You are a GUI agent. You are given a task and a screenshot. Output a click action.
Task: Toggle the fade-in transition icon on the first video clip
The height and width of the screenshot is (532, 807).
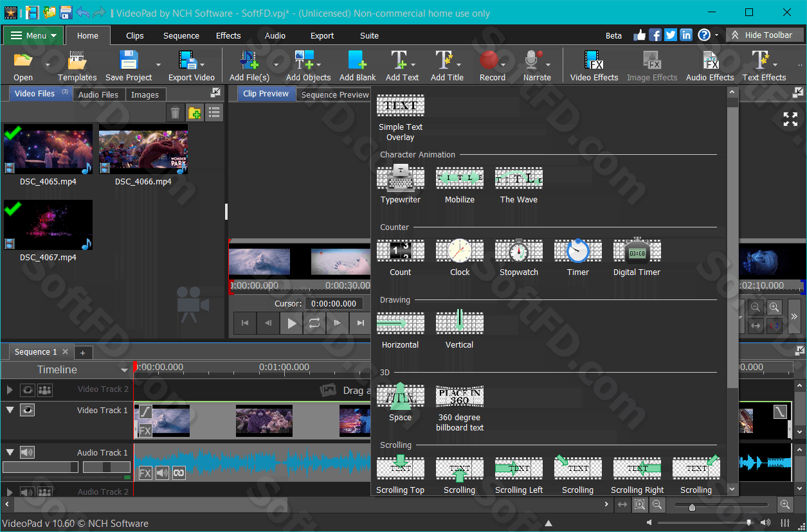pyautogui.click(x=145, y=411)
